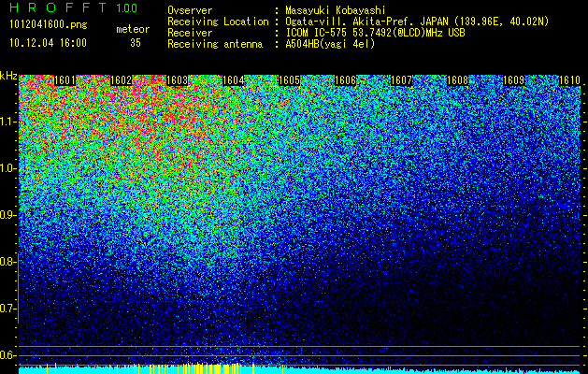The height and width of the screenshot is (374, 588).
Task: Click the A504HB(yagi 4el) antenna text
Action: coord(330,44)
